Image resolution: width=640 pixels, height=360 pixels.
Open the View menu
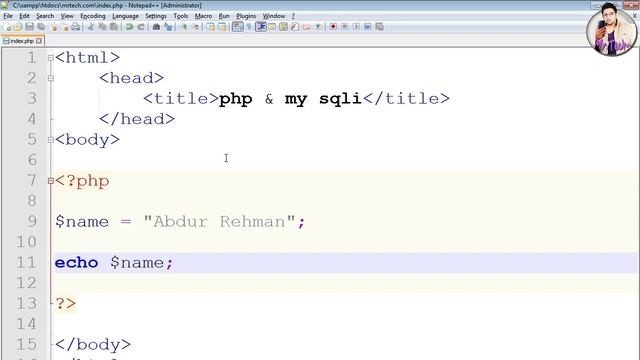click(x=67, y=16)
